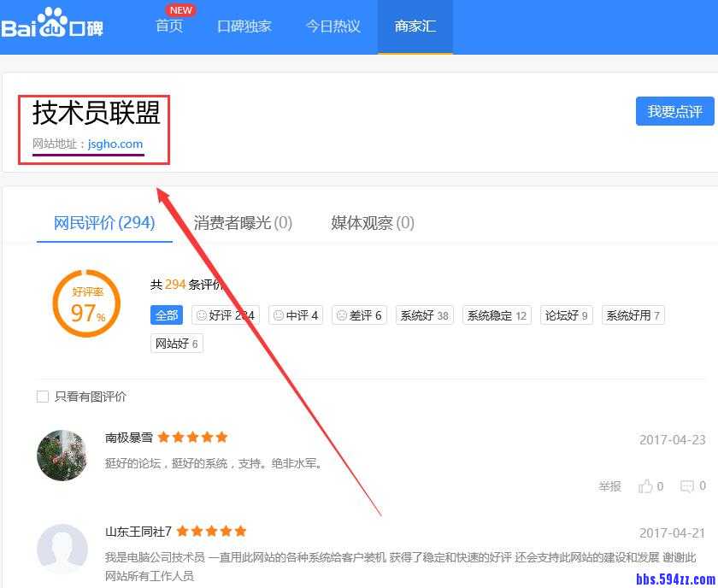Select the 系统稳定 filter tag
Viewport: 718px width, 588px height.
(496, 315)
